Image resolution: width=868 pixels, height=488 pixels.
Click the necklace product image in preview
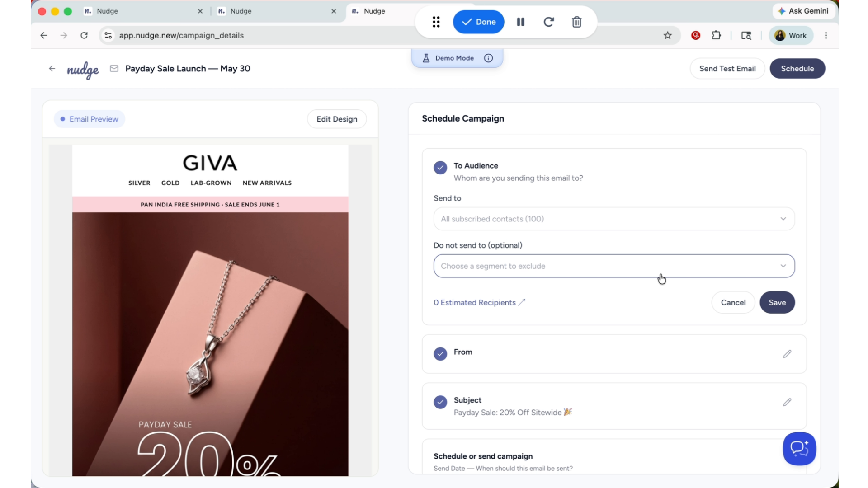(x=210, y=344)
